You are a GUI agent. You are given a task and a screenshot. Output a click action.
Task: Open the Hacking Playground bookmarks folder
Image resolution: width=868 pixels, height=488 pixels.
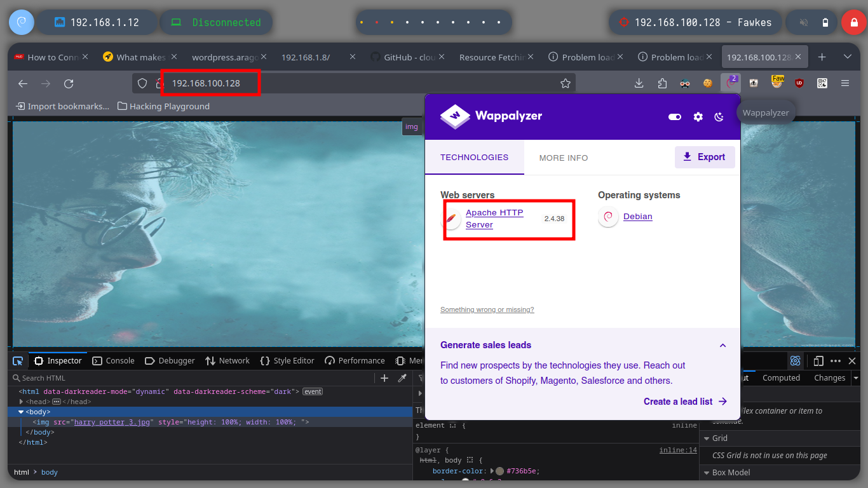[x=164, y=106]
